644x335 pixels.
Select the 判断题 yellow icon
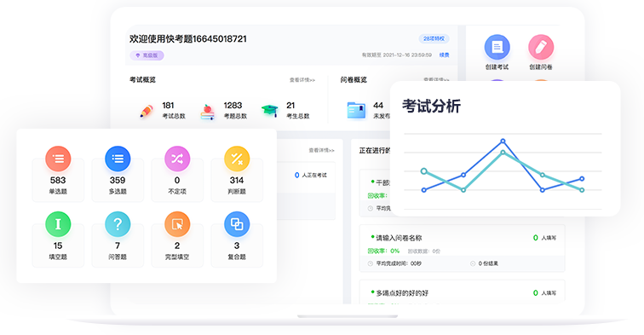(x=237, y=159)
